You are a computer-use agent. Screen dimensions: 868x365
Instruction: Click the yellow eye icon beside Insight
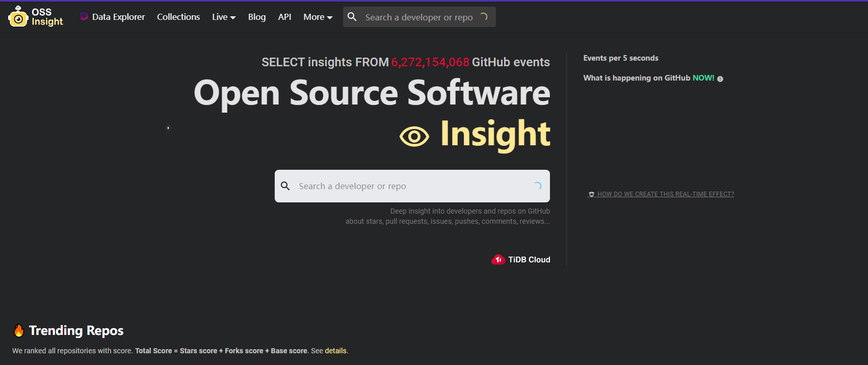click(x=414, y=137)
